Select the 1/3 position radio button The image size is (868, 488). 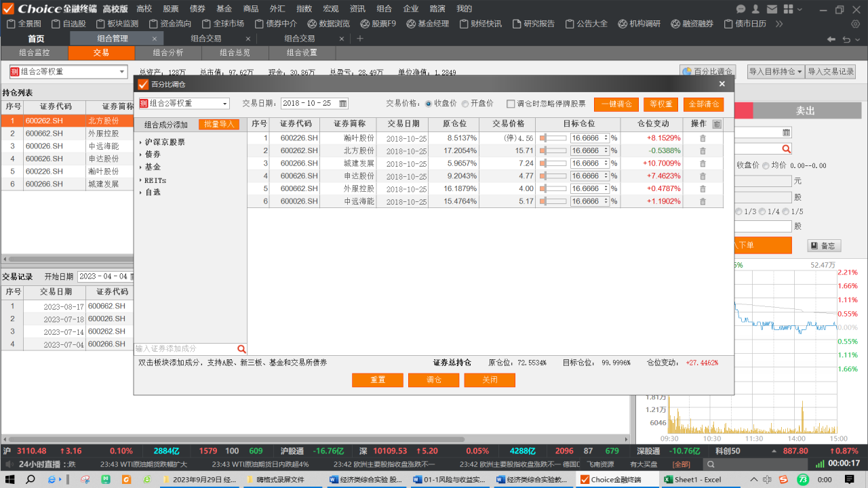pyautogui.click(x=739, y=211)
